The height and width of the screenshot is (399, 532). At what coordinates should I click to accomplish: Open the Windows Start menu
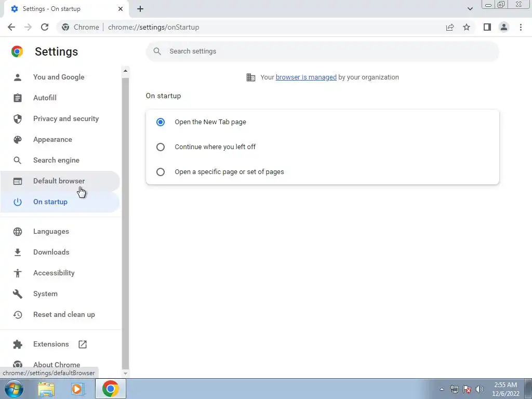14,389
